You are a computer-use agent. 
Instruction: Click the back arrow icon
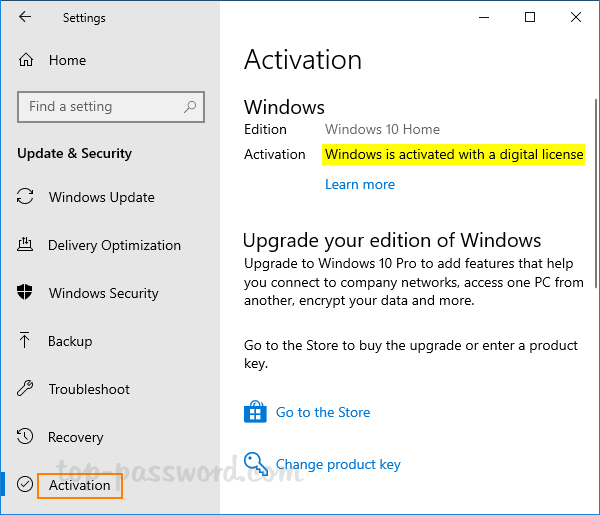click(25, 17)
